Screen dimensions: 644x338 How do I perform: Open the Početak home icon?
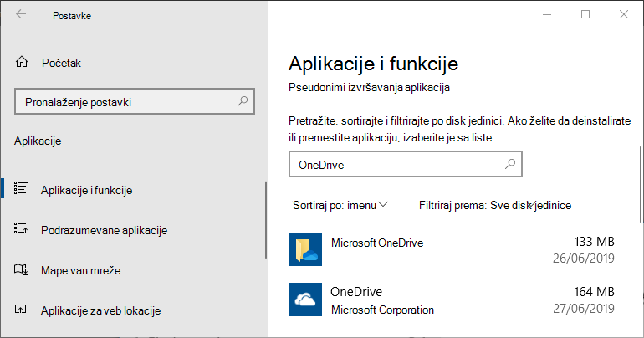click(x=22, y=62)
